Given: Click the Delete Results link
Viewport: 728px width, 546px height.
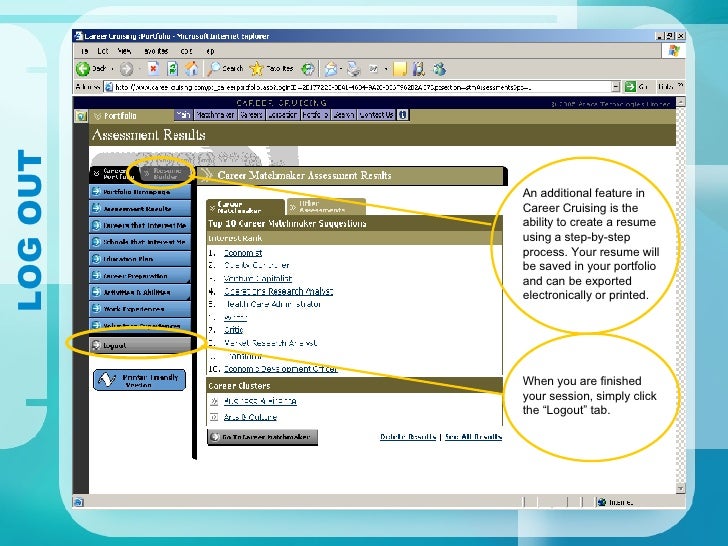Looking at the screenshot, I should click(x=408, y=436).
